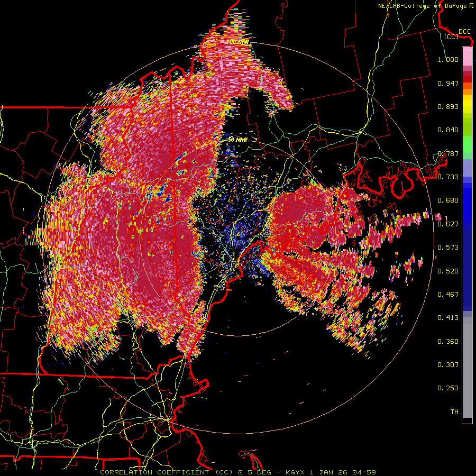This screenshot has height=476, width=476.
Task: Click the 0.573 scale value
Action: [x=448, y=248]
